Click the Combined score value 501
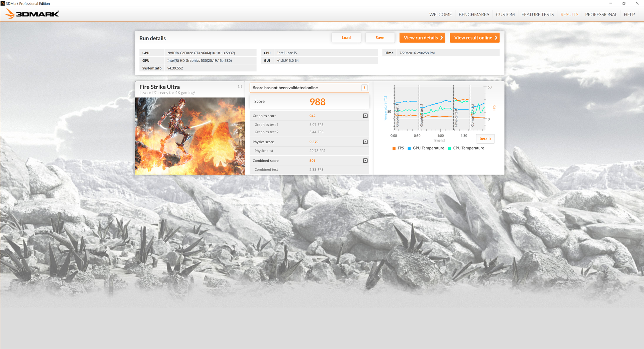 click(x=312, y=161)
